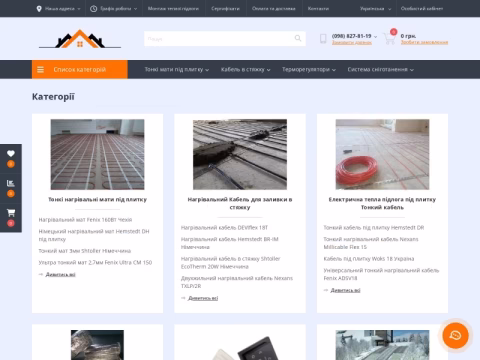This screenshot has width=480, height=360.
Task: Expand 'Тонкі мати під плитку' menu
Action: click(x=177, y=70)
